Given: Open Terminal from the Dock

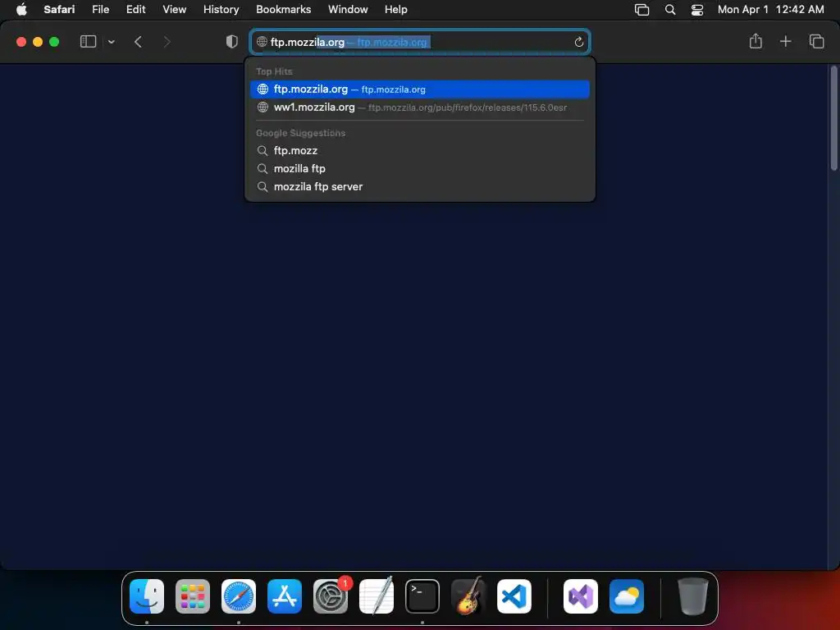Looking at the screenshot, I should (x=422, y=596).
